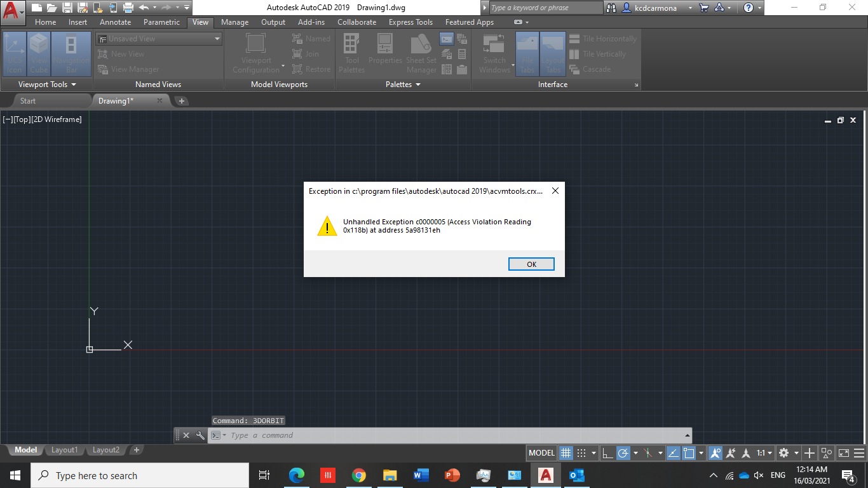Open Outlook from the taskbar
Image resolution: width=868 pixels, height=488 pixels.
pos(576,475)
